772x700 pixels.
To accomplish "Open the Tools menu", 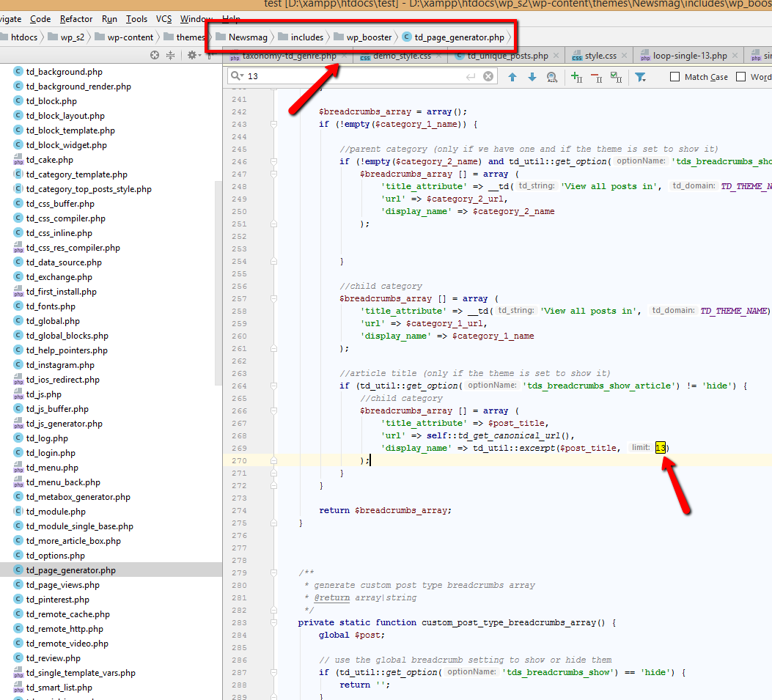I will click(x=136, y=19).
